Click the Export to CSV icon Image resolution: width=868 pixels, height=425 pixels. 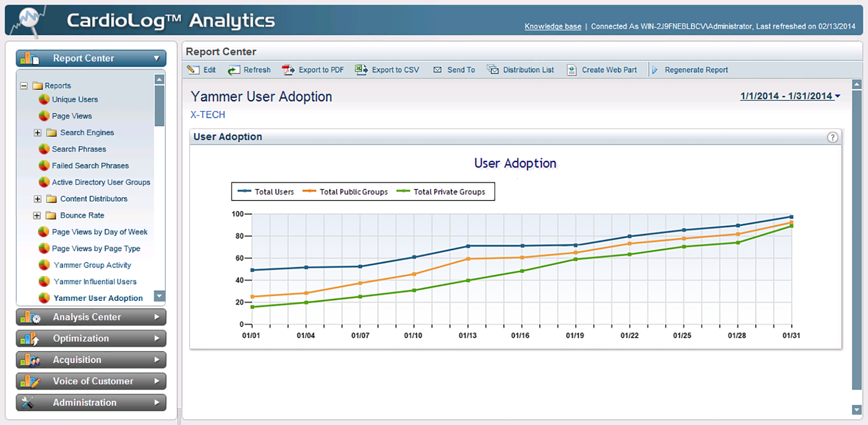(x=361, y=70)
